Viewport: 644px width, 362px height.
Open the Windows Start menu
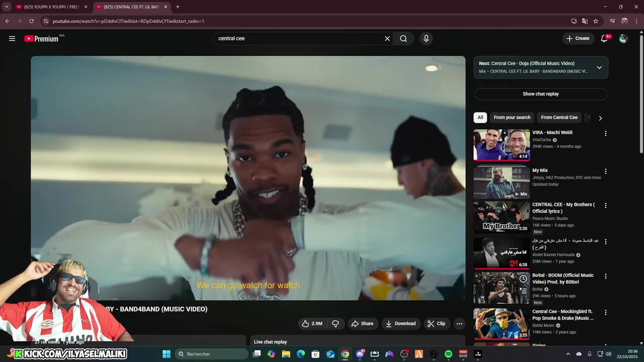click(x=167, y=354)
